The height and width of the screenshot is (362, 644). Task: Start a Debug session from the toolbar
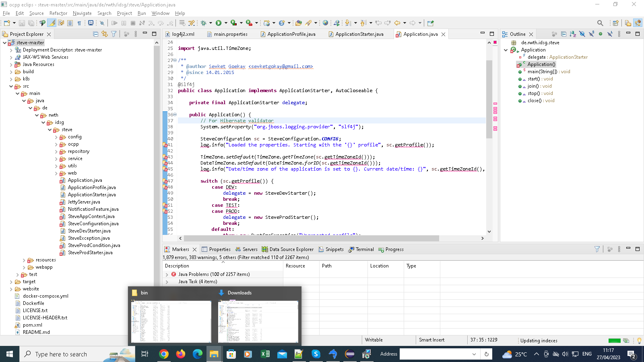(x=204, y=23)
